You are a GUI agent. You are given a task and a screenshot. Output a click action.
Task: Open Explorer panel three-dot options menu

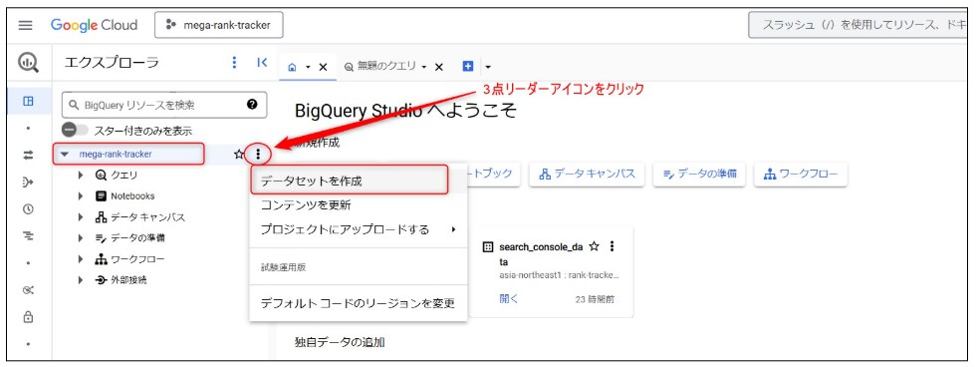click(x=234, y=62)
